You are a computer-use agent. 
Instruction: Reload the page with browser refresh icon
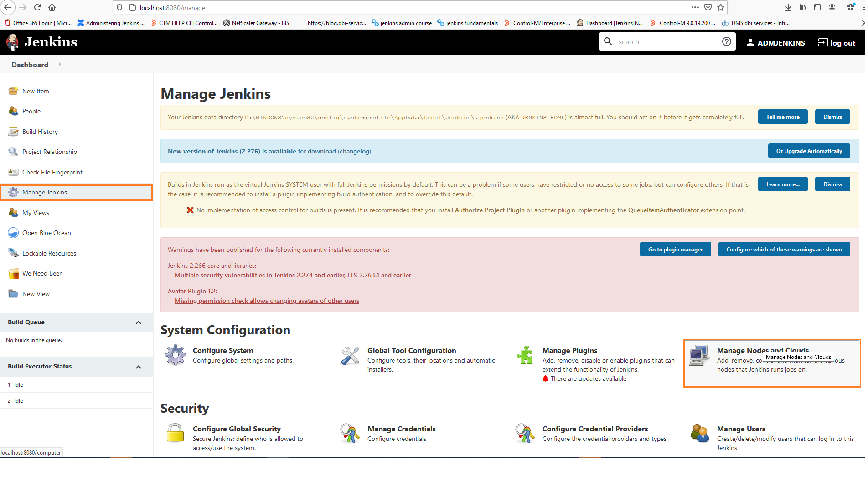coord(38,7)
